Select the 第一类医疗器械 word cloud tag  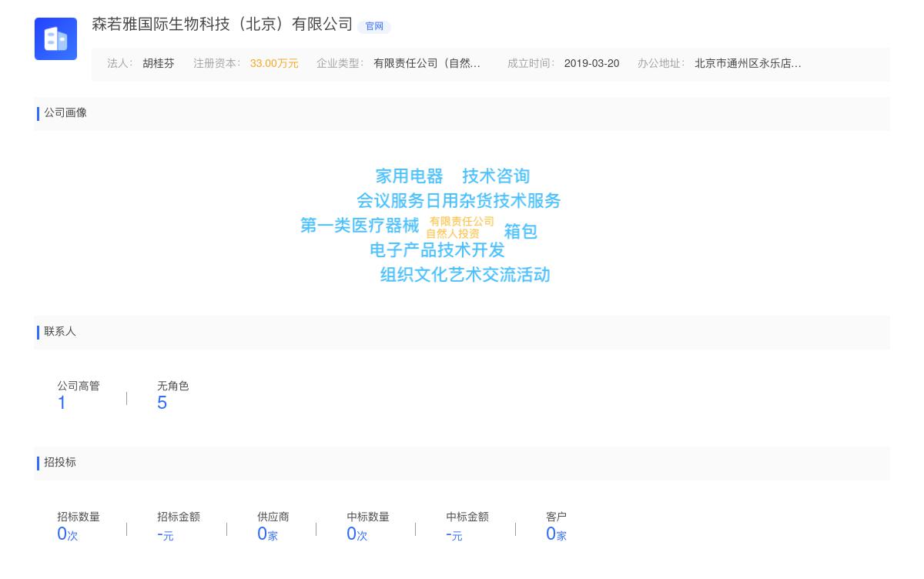tap(360, 226)
